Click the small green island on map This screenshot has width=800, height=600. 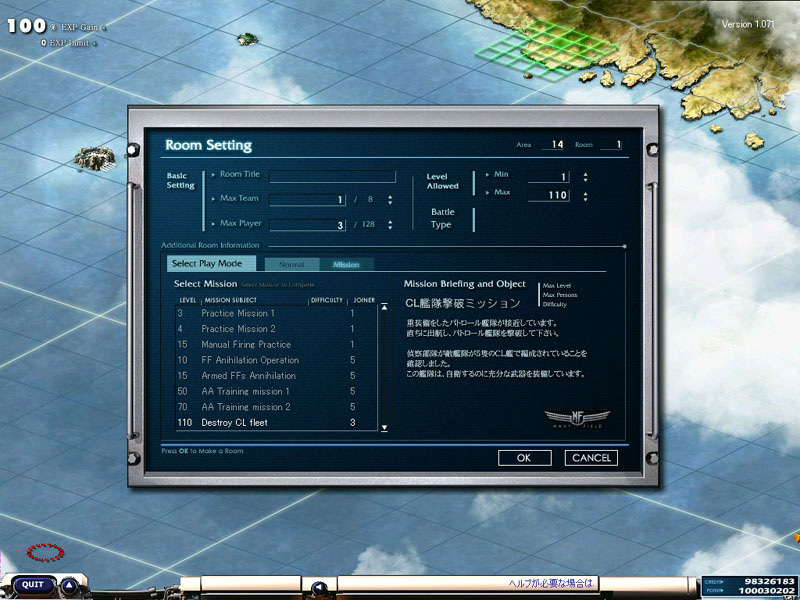tap(247, 39)
